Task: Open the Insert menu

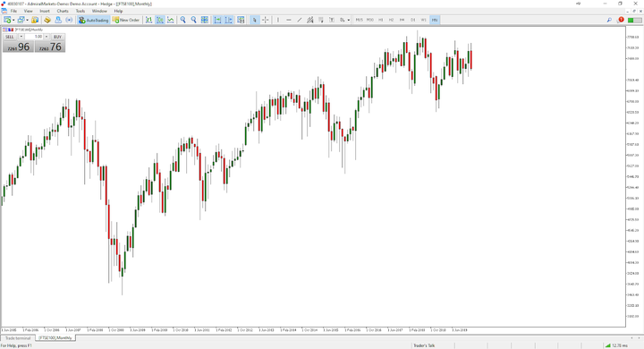Action: click(45, 11)
